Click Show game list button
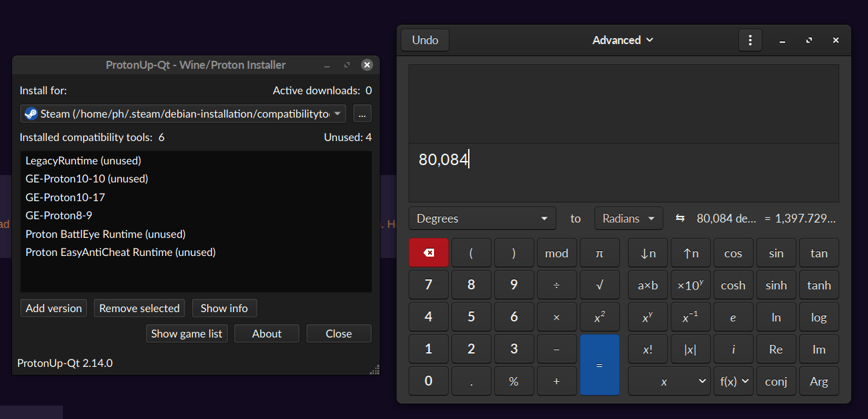The image size is (868, 419). 187,333
